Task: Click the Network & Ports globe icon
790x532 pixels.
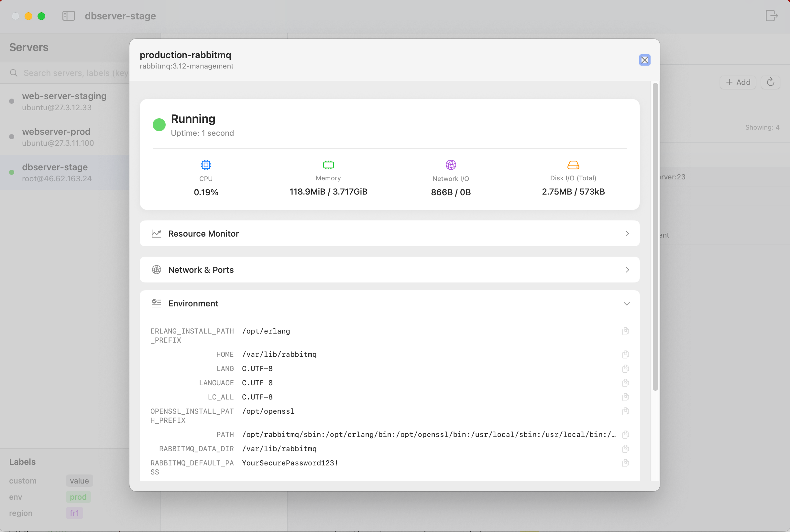Action: point(157,270)
